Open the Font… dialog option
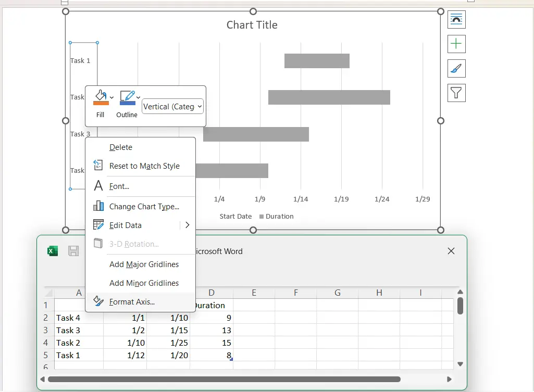534x392 pixels. [x=119, y=186]
